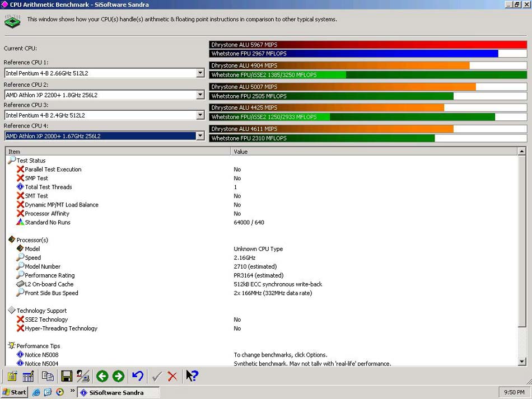Open options via the table with pencil icon

[x=28, y=376]
